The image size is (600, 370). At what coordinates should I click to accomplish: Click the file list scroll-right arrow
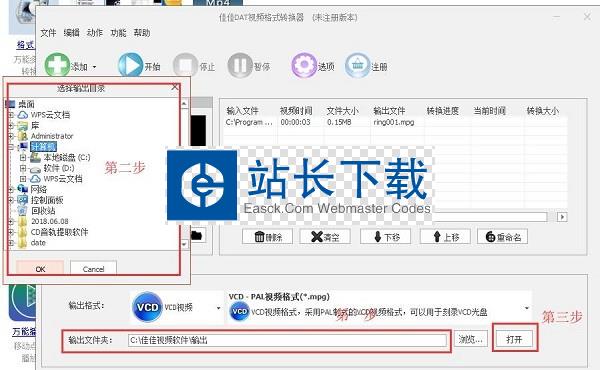point(562,217)
